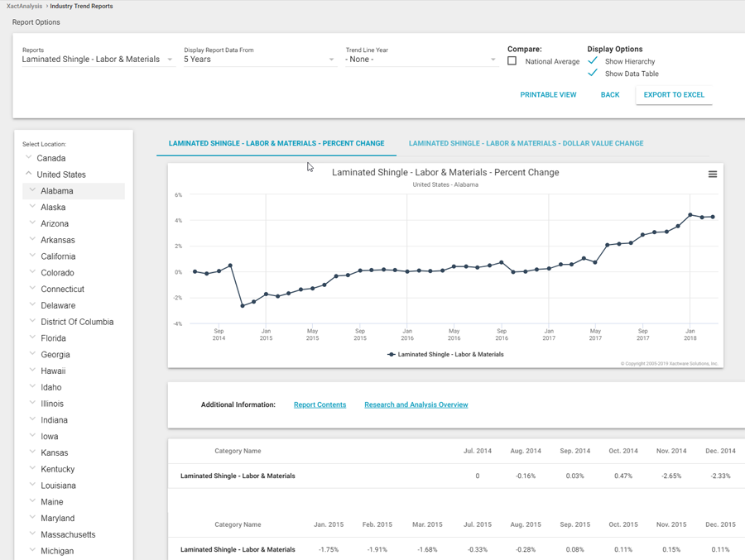745x560 pixels.
Task: Expand the California chevron arrow
Action: (33, 256)
